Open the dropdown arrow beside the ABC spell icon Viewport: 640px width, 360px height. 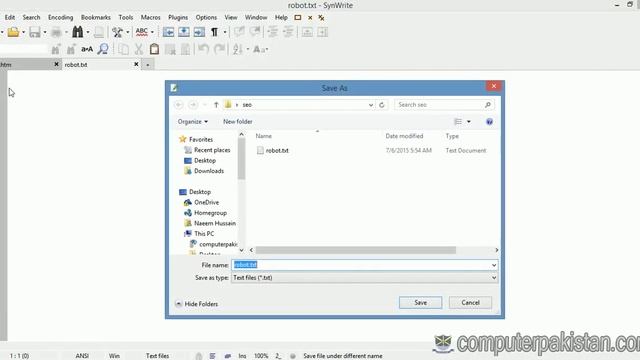pyautogui.click(x=152, y=32)
